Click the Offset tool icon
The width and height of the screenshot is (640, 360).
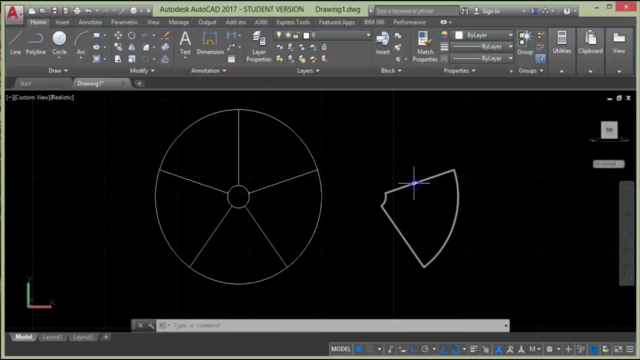coord(165,59)
